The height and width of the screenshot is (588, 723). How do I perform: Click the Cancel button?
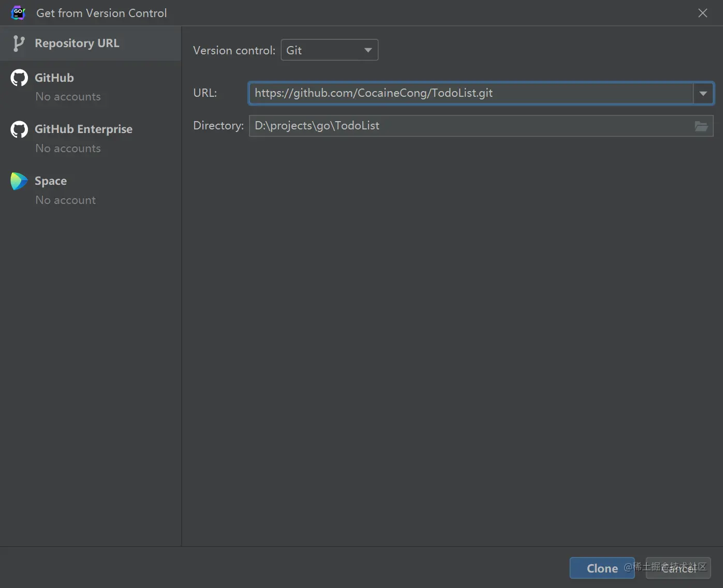(x=678, y=568)
